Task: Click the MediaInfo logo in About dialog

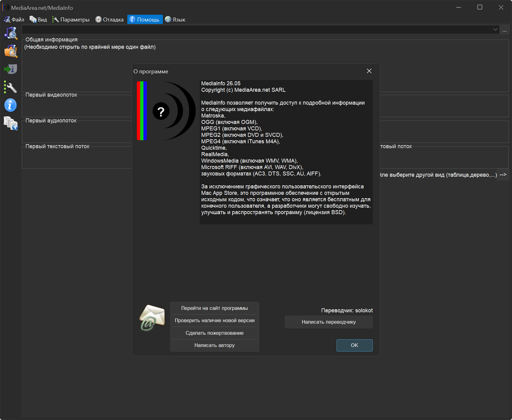Action: [x=166, y=111]
